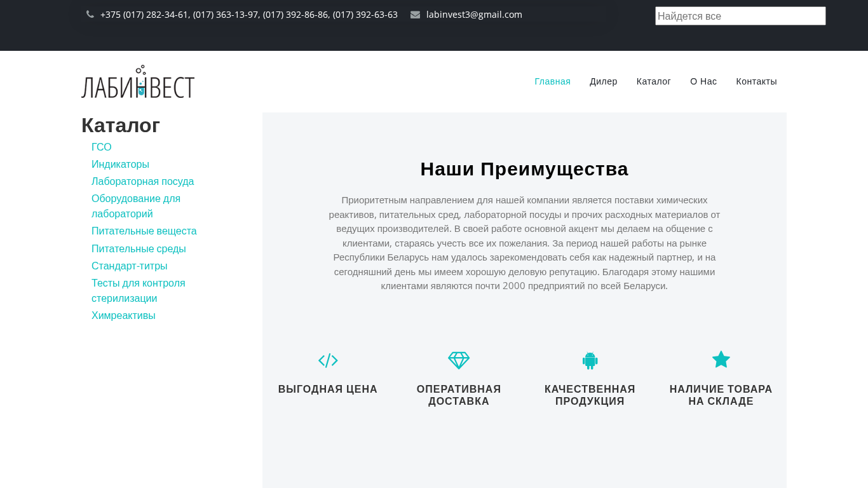The image size is (868, 488).
Task: Click the Наши Преимущества heading
Action: [524, 169]
